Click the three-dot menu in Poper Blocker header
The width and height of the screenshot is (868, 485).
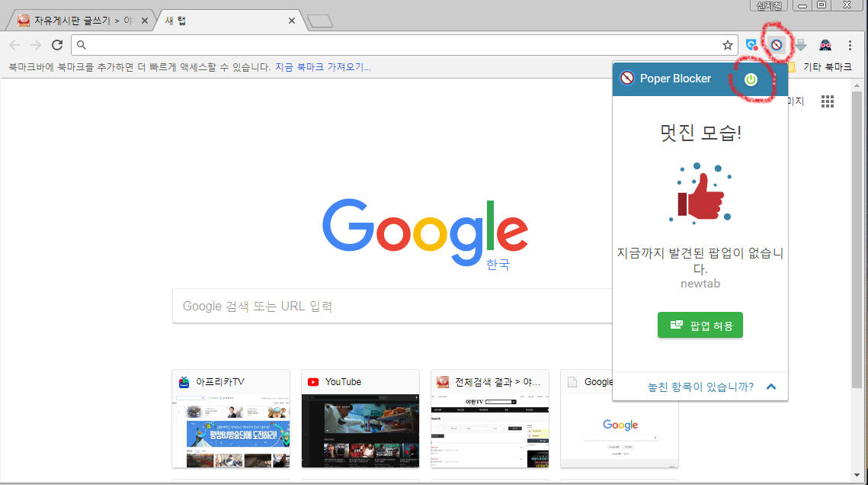(775, 79)
